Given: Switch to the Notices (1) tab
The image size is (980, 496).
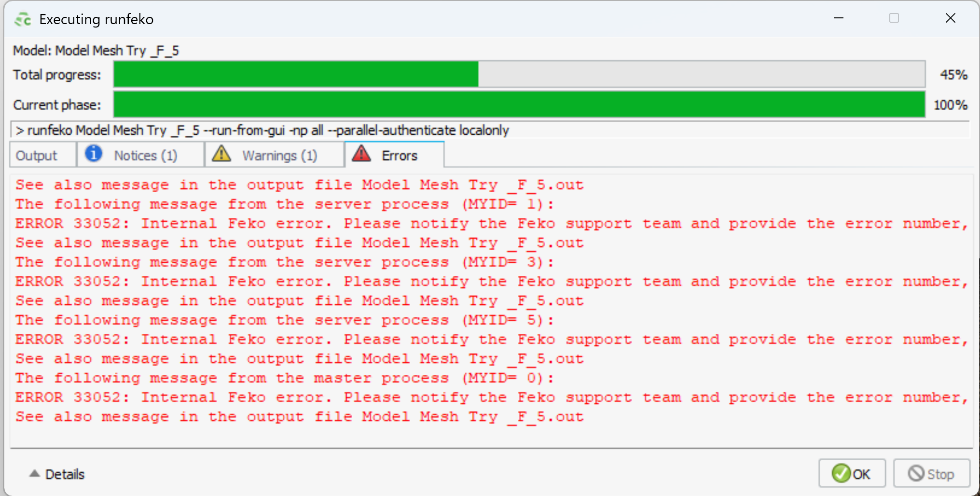Looking at the screenshot, I should click(140, 155).
